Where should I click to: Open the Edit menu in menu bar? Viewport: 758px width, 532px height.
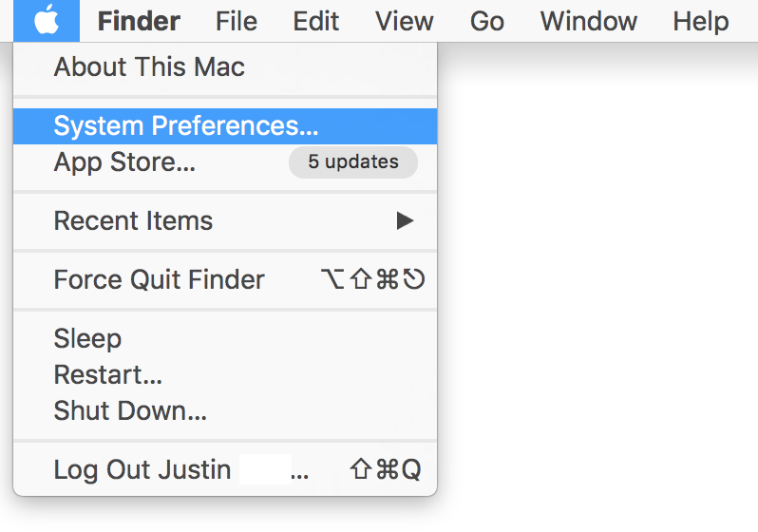pos(316,21)
